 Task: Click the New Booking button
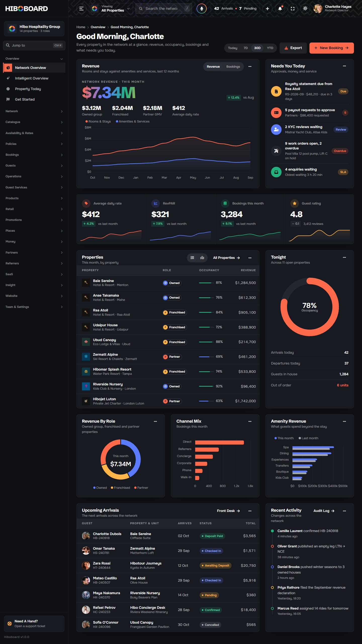(332, 48)
